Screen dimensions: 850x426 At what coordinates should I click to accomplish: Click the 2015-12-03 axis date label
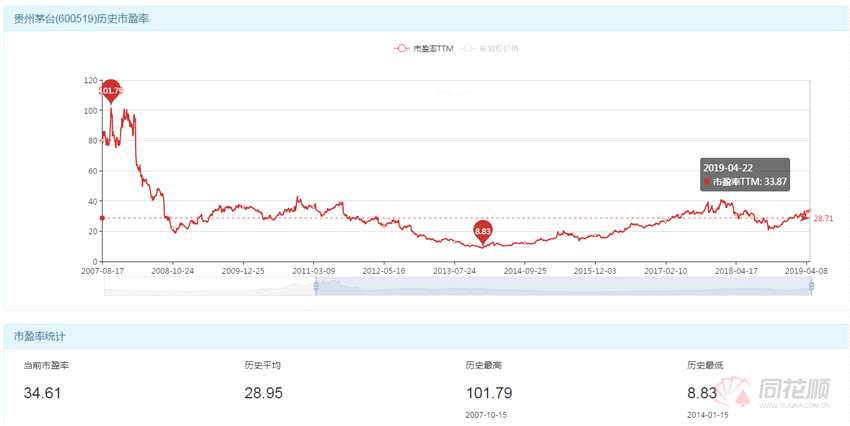[x=595, y=269]
